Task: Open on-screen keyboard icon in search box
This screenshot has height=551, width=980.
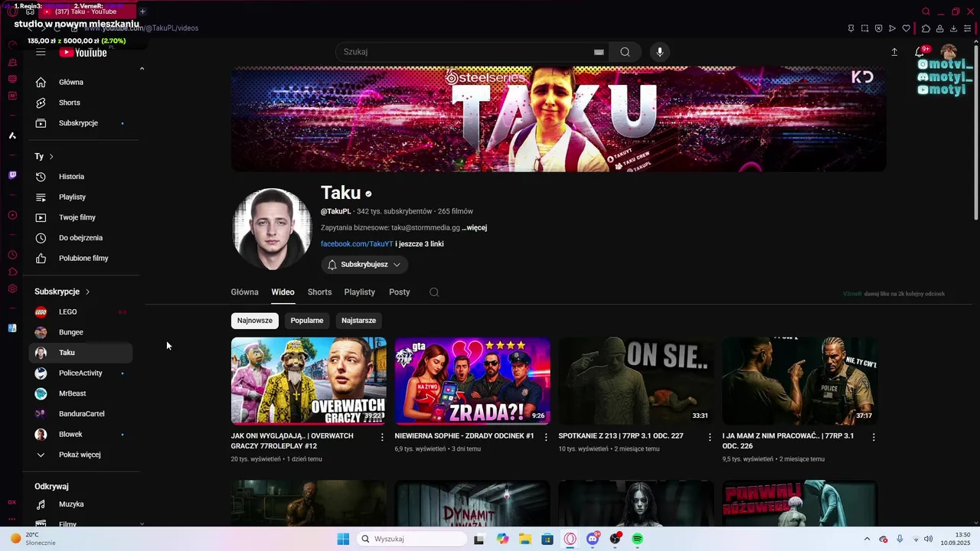Action: click(599, 52)
